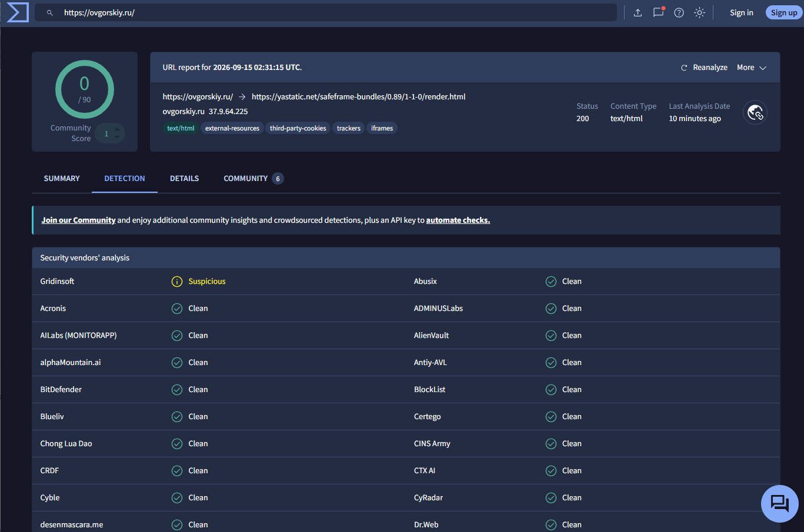Viewport: 804px width, 532px height.
Task: Follow the automate checks link
Action: (458, 220)
